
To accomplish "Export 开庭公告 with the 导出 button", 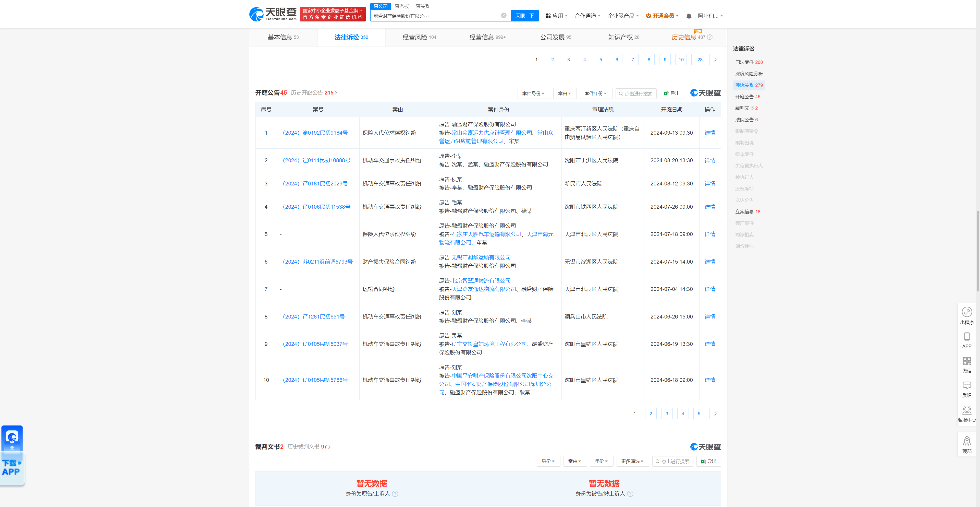I will click(672, 94).
